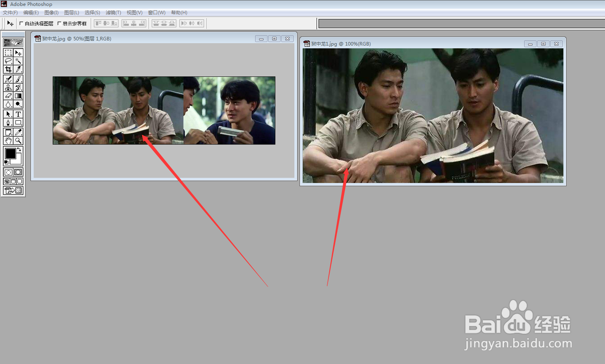Open the 帮助(H) menu
This screenshot has width=605, height=364.
click(179, 13)
